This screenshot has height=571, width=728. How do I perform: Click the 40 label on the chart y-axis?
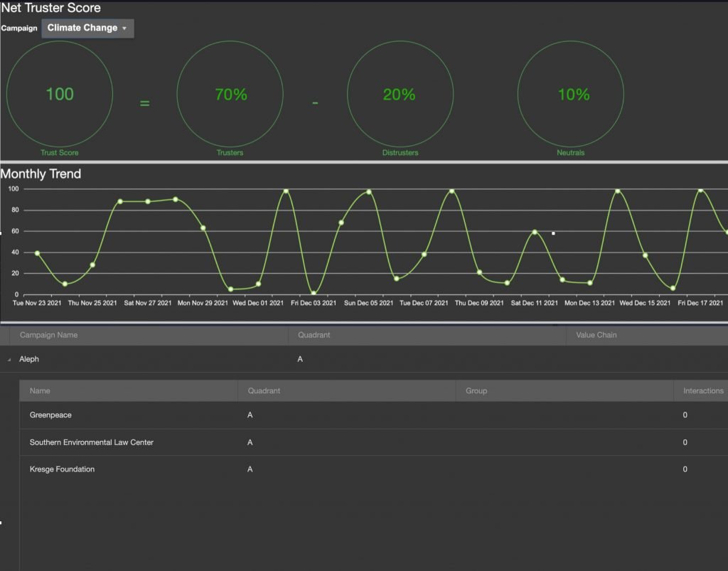[x=16, y=252]
